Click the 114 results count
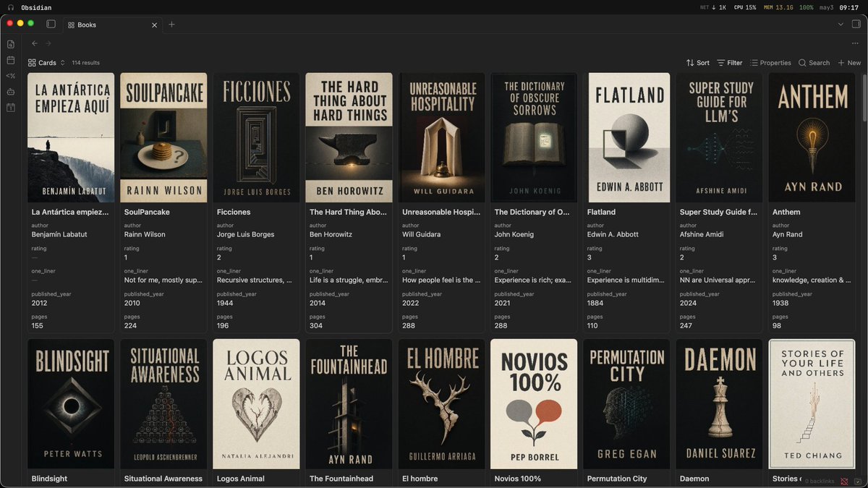The height and width of the screenshot is (488, 868). 86,63
